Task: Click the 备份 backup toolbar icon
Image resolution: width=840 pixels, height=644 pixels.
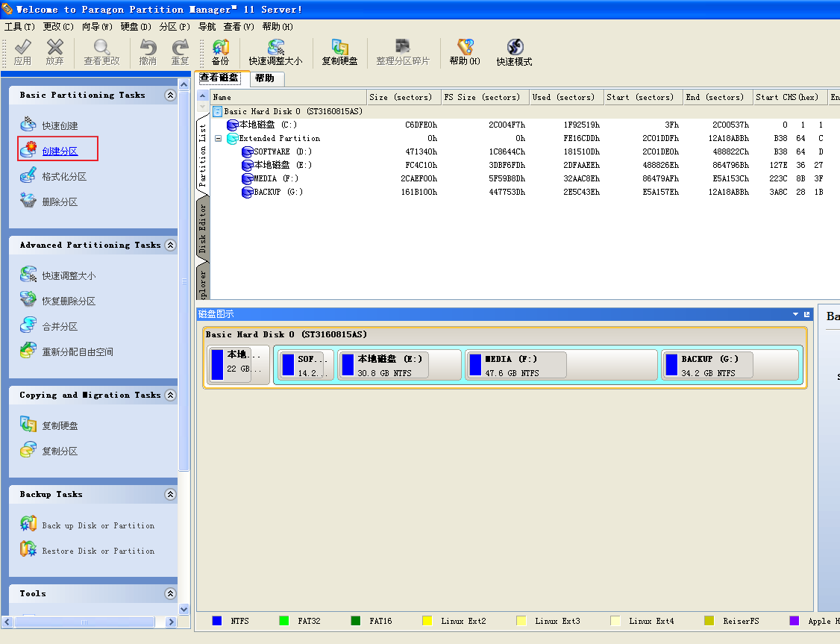Action: 220,52
